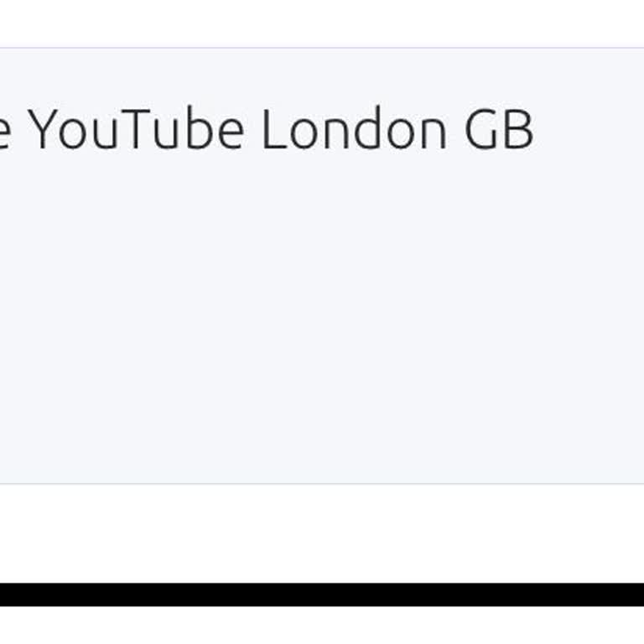The image size is (644, 644).
Task: Click the white gap between panel and black bar
Action: (x=322, y=533)
